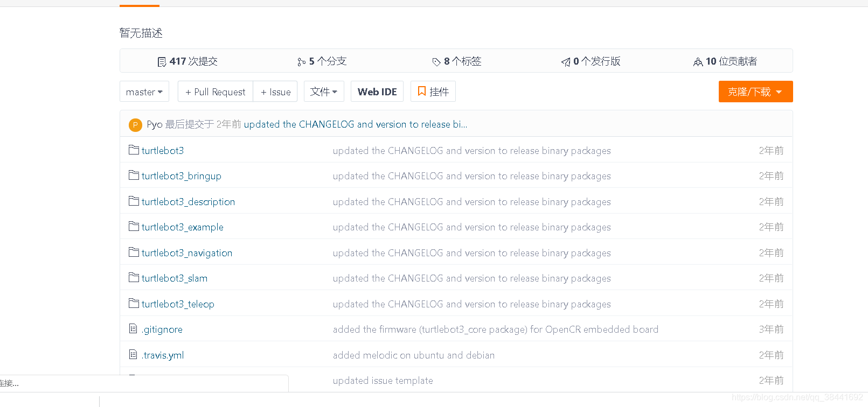Open Pyo's user profile link
The width and height of the screenshot is (868, 407).
coord(155,124)
